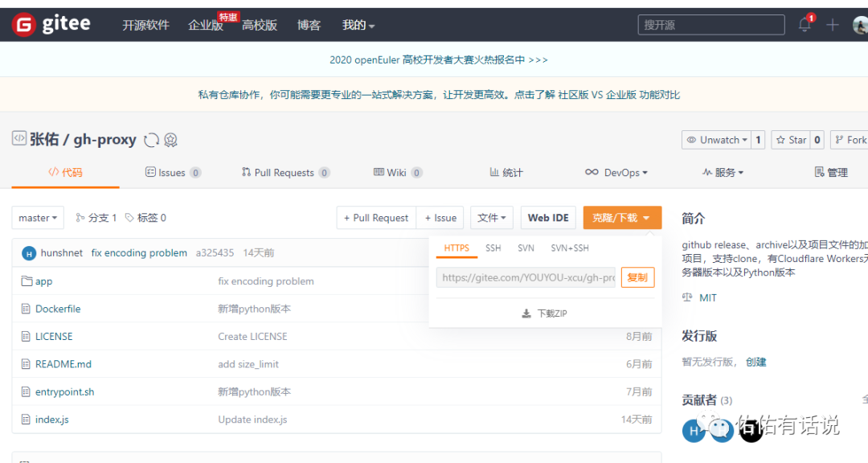Open Web IDE
This screenshot has width=868, height=463.
pos(548,218)
